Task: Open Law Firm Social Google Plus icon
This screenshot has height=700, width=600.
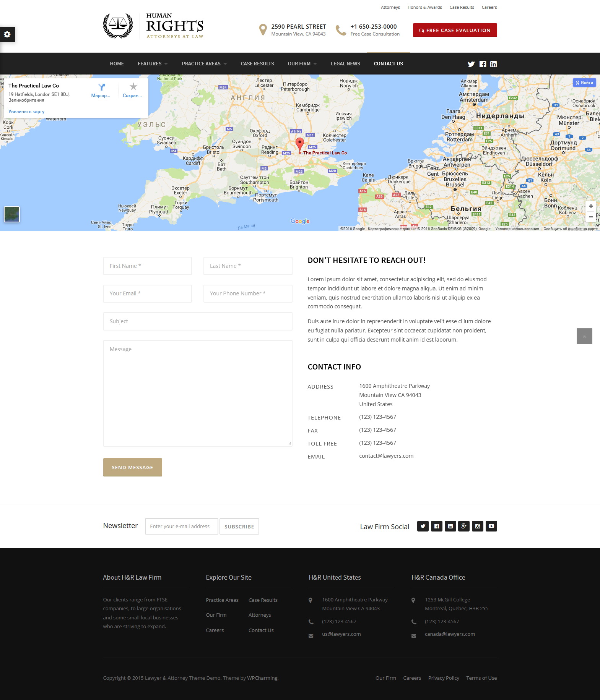Action: (x=464, y=526)
